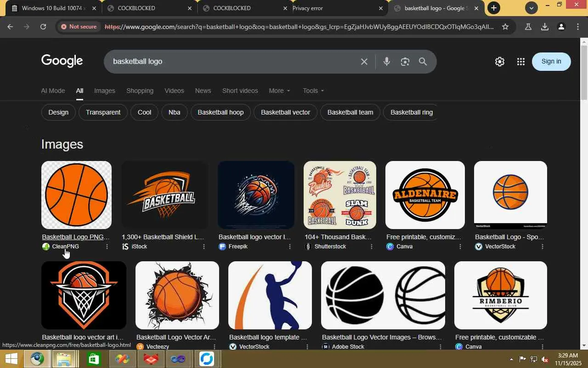The height and width of the screenshot is (368, 588).
Task: Open the Chrome profile menu
Action: tap(561, 27)
